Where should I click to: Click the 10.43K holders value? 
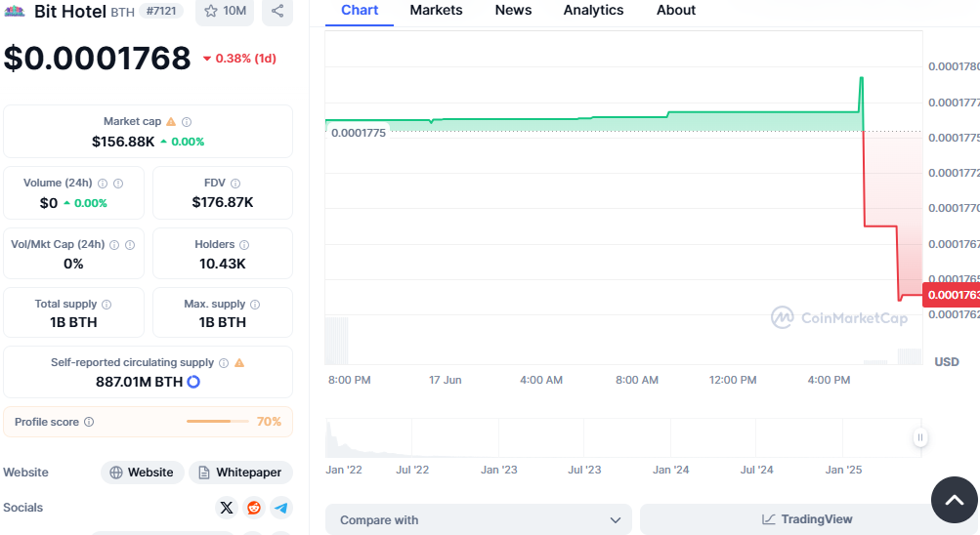coord(223,264)
